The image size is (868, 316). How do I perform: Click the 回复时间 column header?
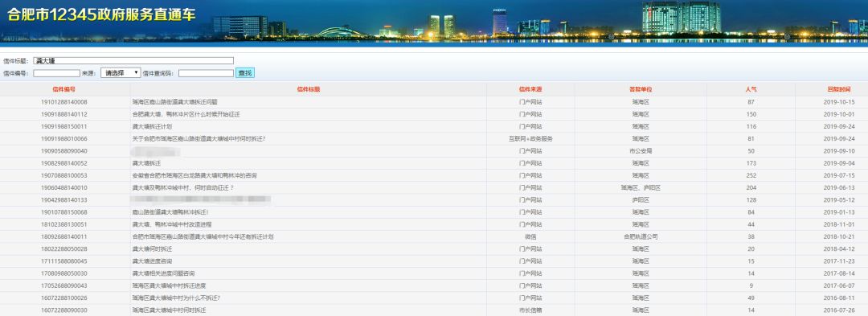[x=839, y=89]
